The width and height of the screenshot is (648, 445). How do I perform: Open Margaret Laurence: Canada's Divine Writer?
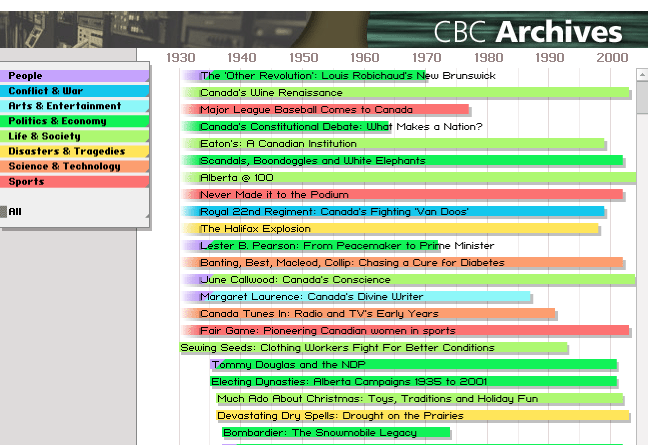pos(356,296)
